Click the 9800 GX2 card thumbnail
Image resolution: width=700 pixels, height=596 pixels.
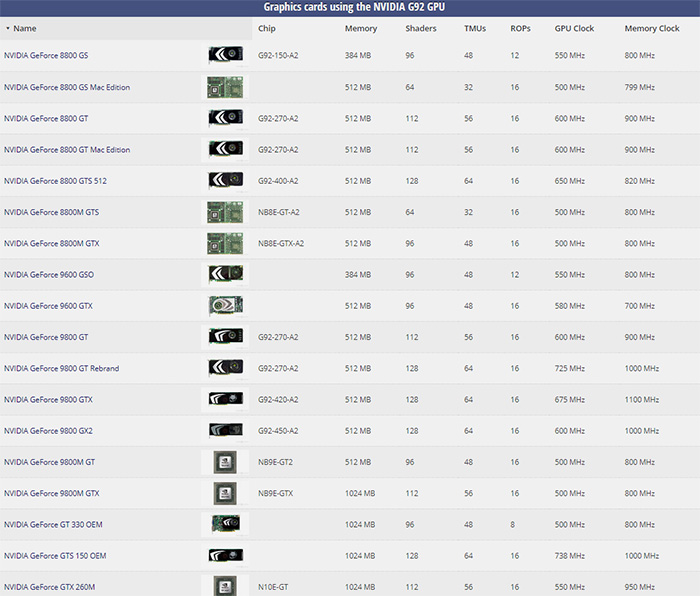click(x=226, y=430)
